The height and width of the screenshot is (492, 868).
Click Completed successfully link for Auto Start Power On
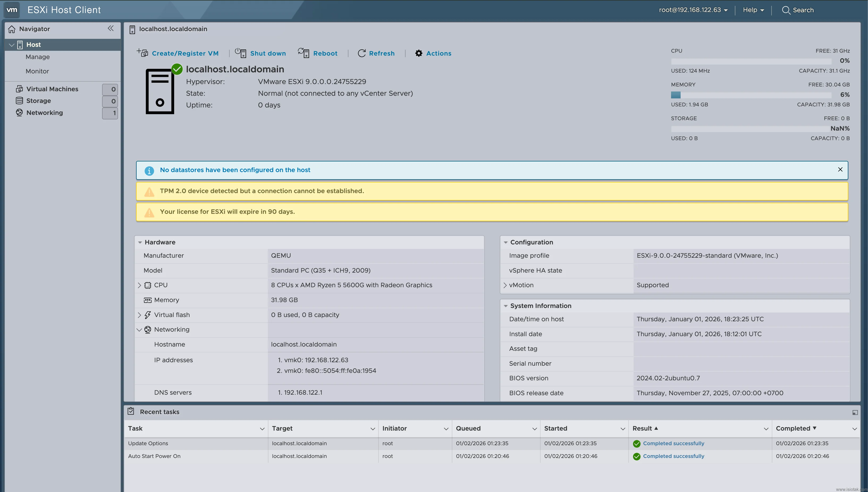pos(673,456)
